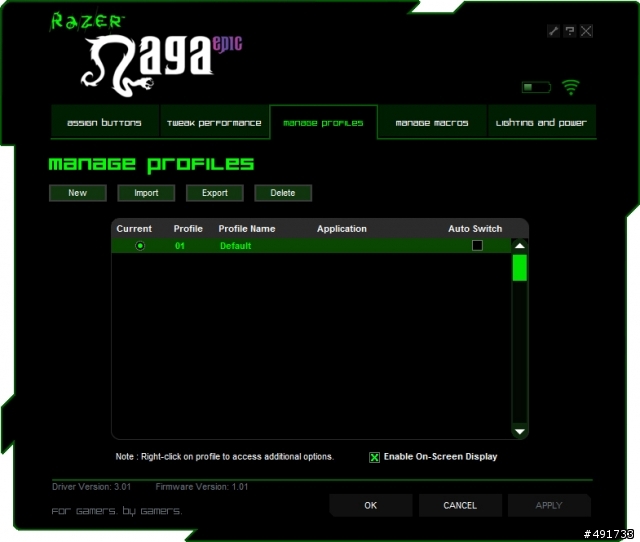640x542 pixels.
Task: Create a New profile
Action: pos(78,193)
